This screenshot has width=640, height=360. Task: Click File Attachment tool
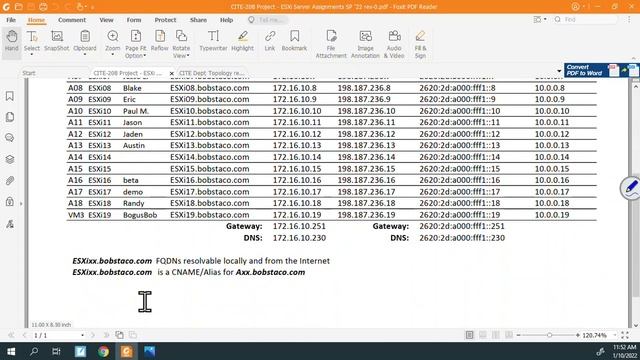tap(331, 44)
